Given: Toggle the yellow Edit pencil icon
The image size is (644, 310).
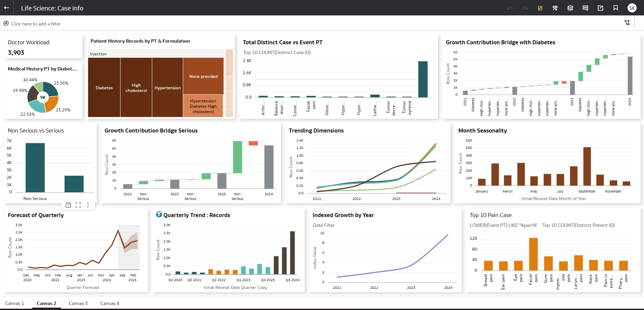Looking at the screenshot, I should pos(540,8).
